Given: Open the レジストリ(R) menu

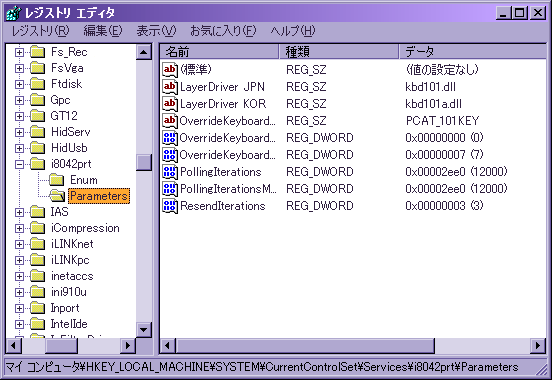Looking at the screenshot, I should [x=40, y=31].
